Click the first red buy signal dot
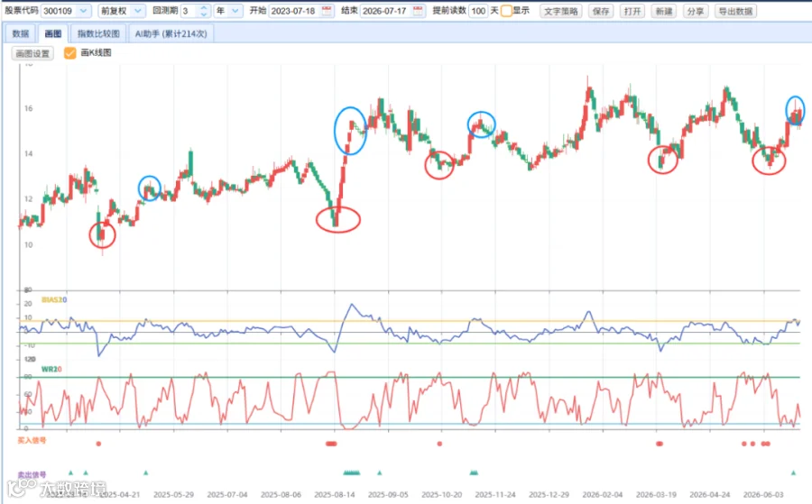 (98, 444)
